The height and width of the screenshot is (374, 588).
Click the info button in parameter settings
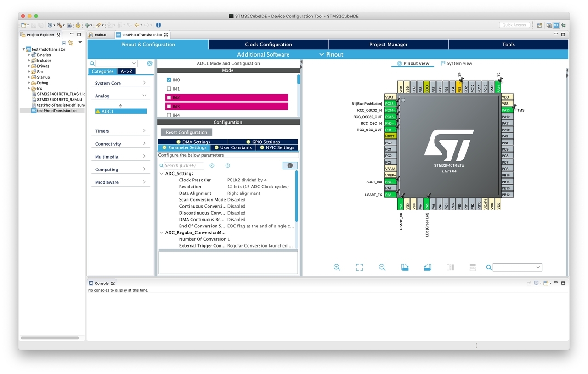(290, 165)
